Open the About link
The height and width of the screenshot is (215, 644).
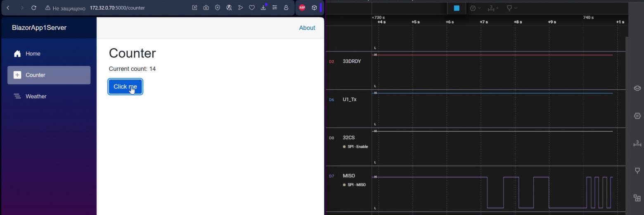pyautogui.click(x=307, y=28)
